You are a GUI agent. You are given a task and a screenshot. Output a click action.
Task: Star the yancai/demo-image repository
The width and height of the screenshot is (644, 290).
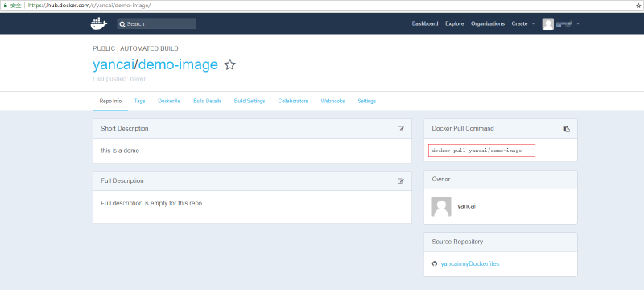click(x=230, y=65)
